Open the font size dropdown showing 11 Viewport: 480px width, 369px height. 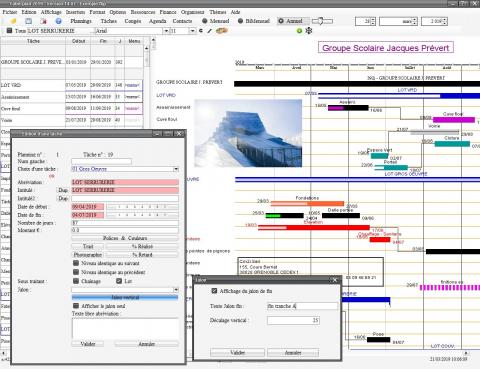tap(193, 31)
